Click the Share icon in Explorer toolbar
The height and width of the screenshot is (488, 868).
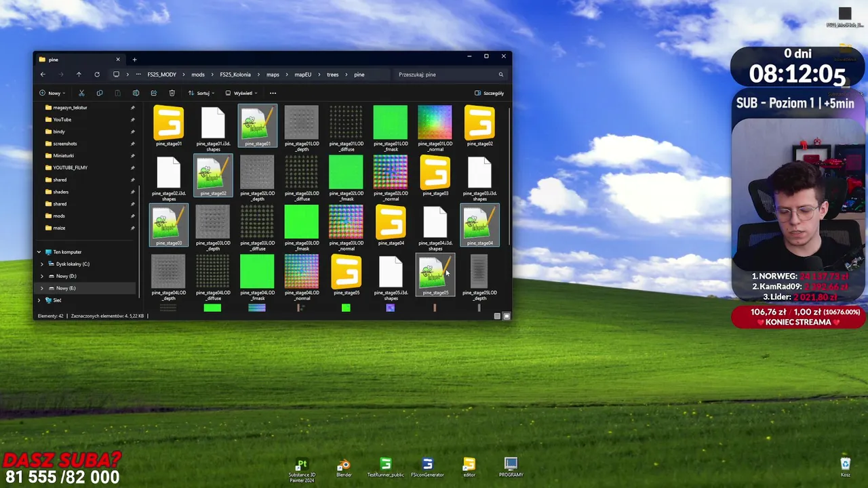(x=153, y=93)
